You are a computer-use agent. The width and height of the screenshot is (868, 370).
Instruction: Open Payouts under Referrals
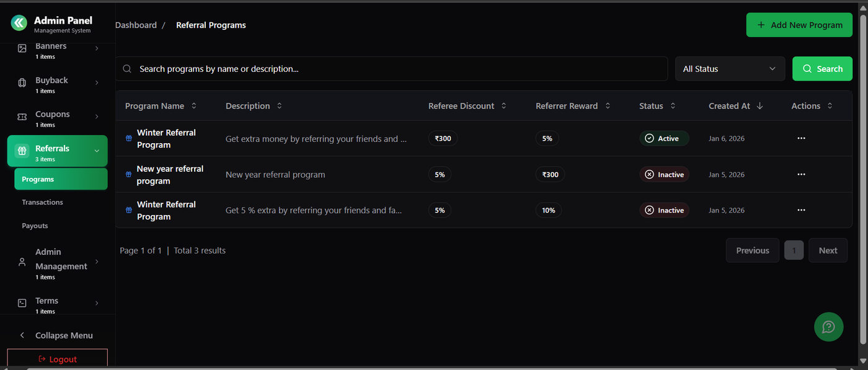click(35, 226)
